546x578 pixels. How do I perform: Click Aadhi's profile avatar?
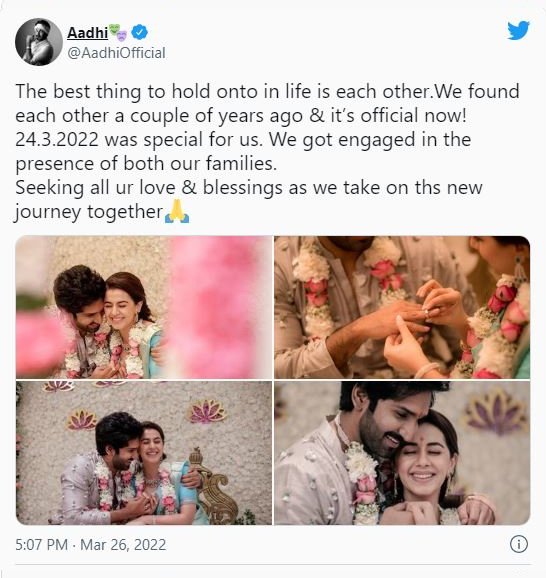click(x=39, y=42)
